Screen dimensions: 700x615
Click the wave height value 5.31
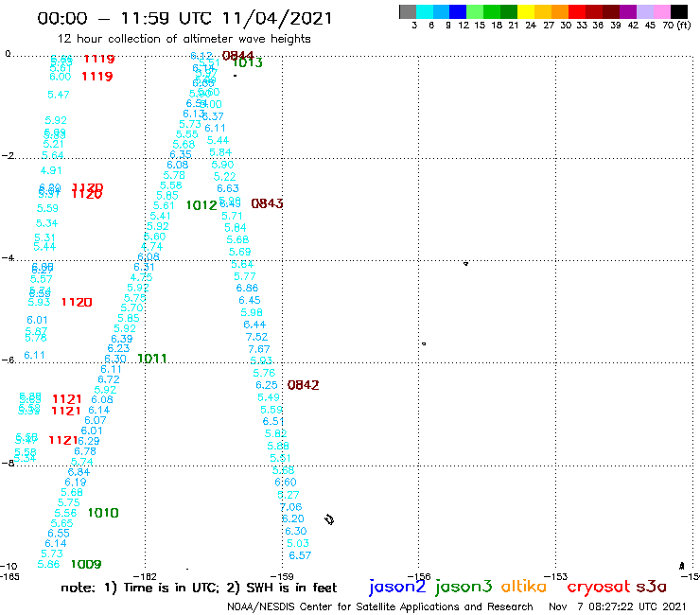(x=44, y=237)
